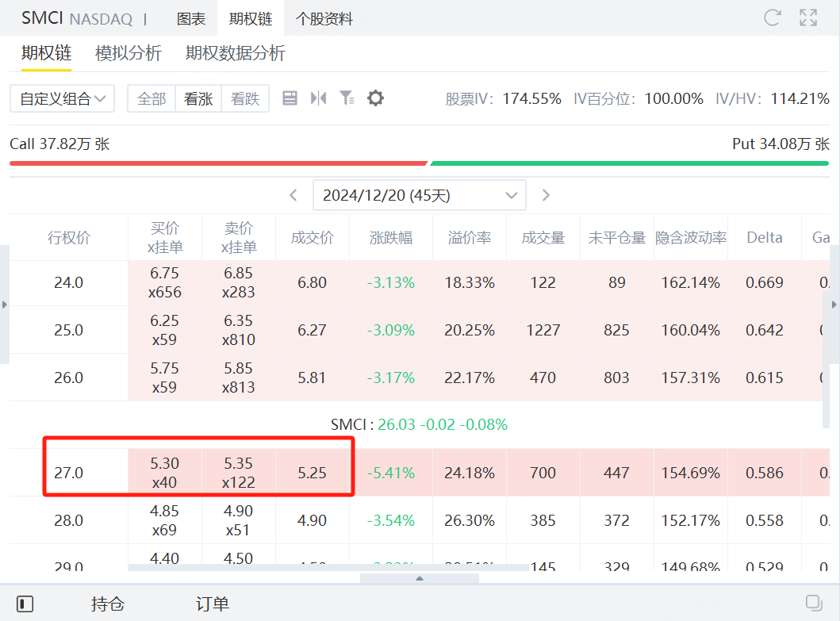Show 全部 option types

coord(152,98)
